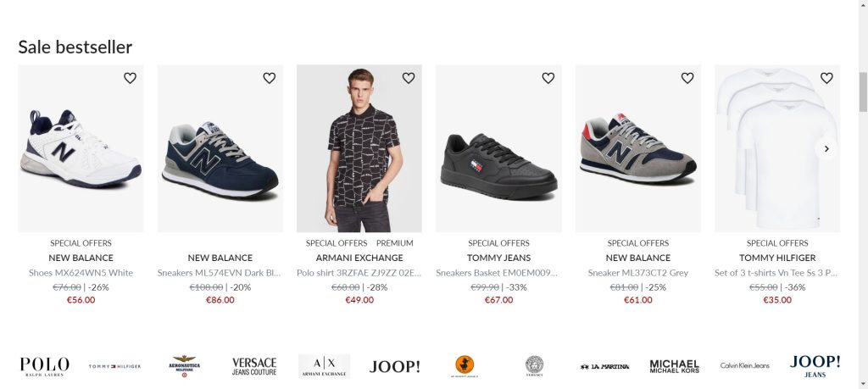Screen dimensions: 868x389
Task: Go to the Armani Exchange brand logo
Action: tap(324, 366)
